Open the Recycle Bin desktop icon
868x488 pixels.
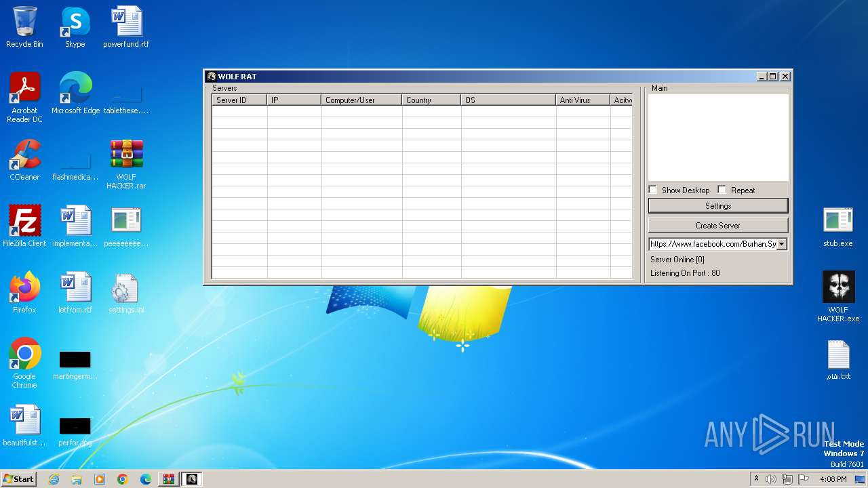24,27
